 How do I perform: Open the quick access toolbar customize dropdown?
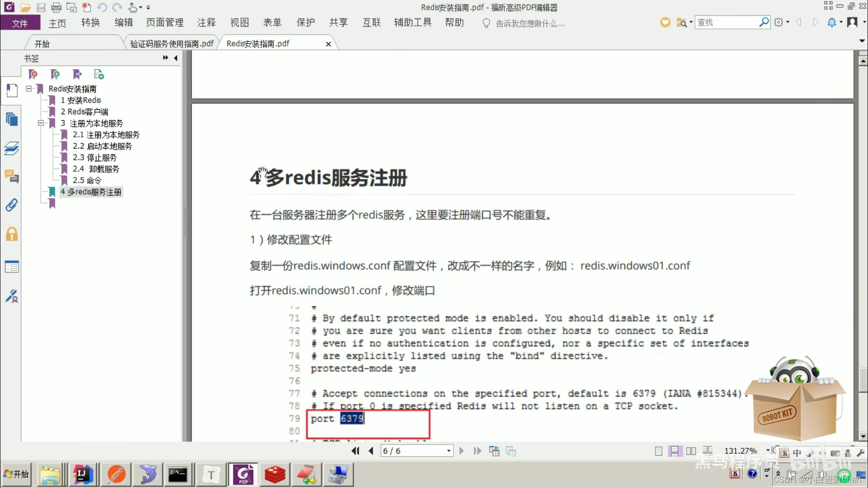point(148,7)
